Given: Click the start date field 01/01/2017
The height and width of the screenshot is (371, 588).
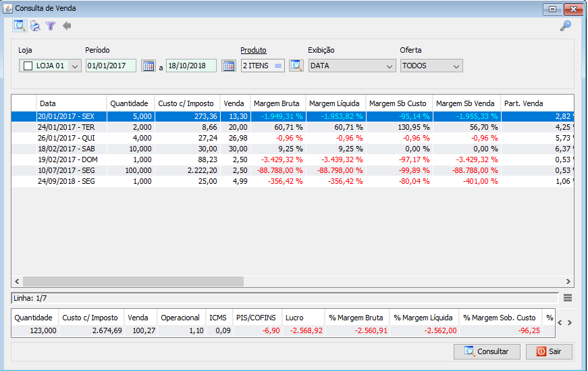Looking at the screenshot, I should pos(111,66).
